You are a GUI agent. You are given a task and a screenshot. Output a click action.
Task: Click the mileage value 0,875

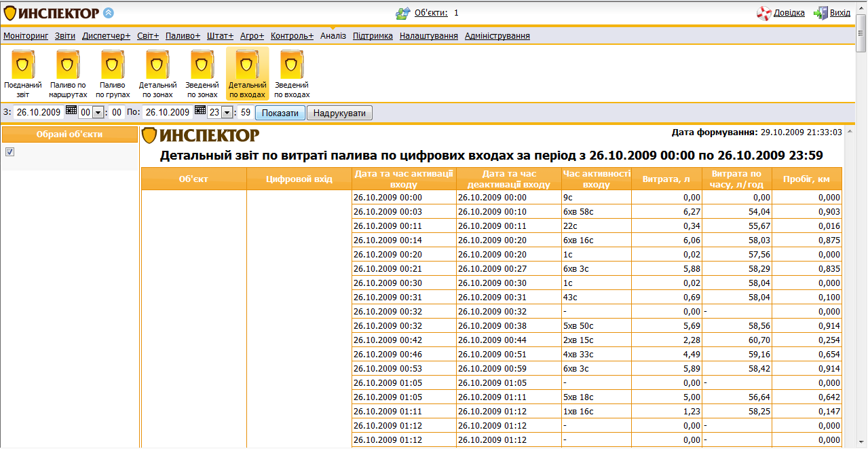pos(807,240)
